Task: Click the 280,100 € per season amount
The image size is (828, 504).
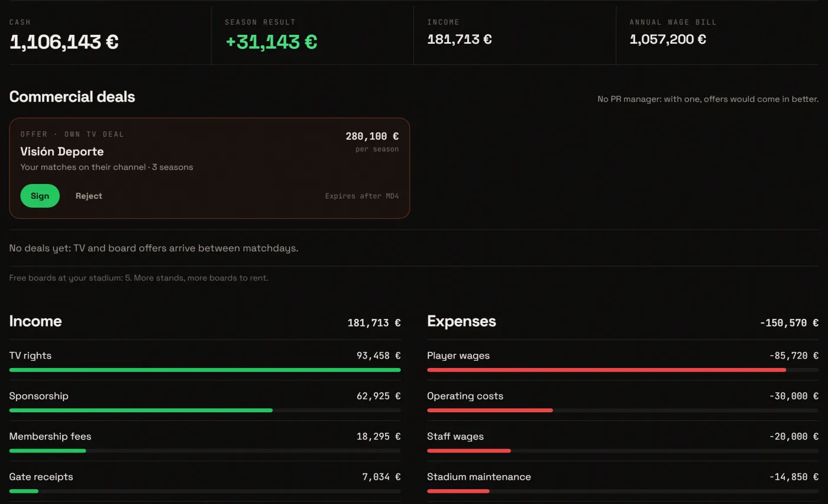Action: click(372, 137)
